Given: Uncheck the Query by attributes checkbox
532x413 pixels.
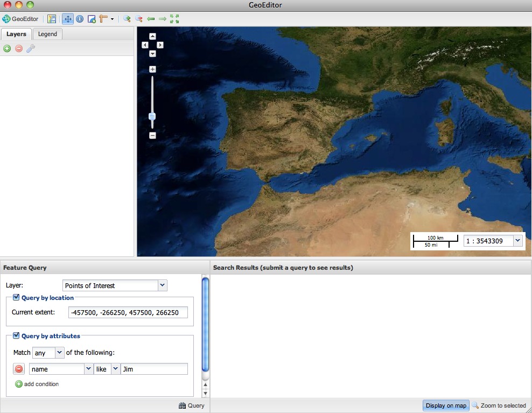Looking at the screenshot, I should pos(16,335).
